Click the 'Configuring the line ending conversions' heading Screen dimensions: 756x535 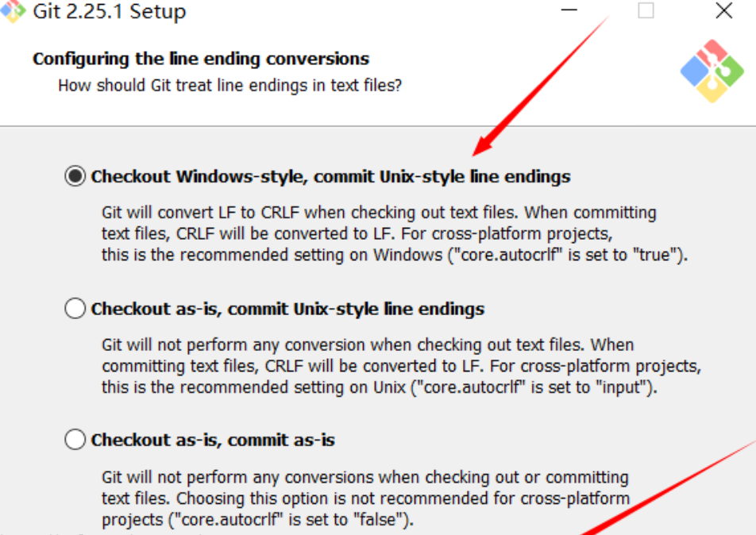[201, 59]
